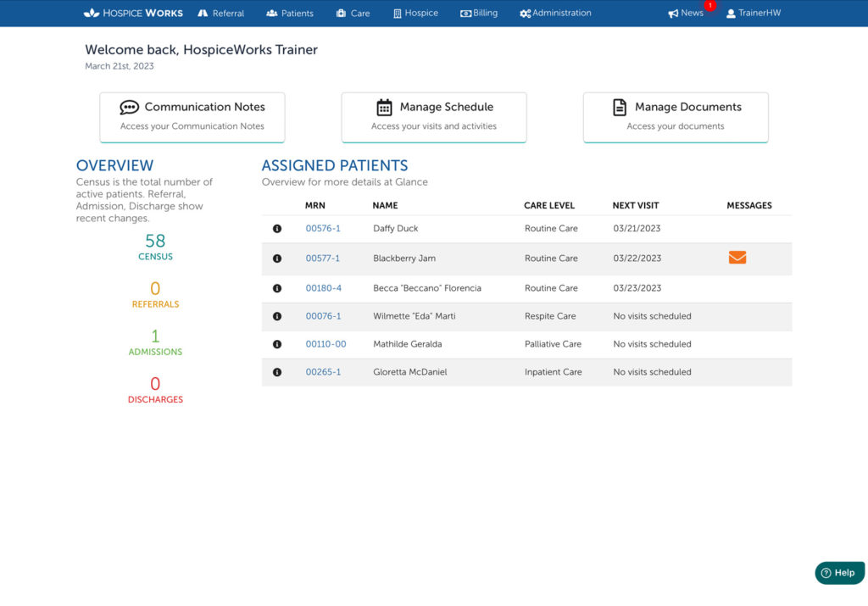This screenshot has width=868, height=606.
Task: Open the TrainerHW user account menu
Action: point(753,13)
